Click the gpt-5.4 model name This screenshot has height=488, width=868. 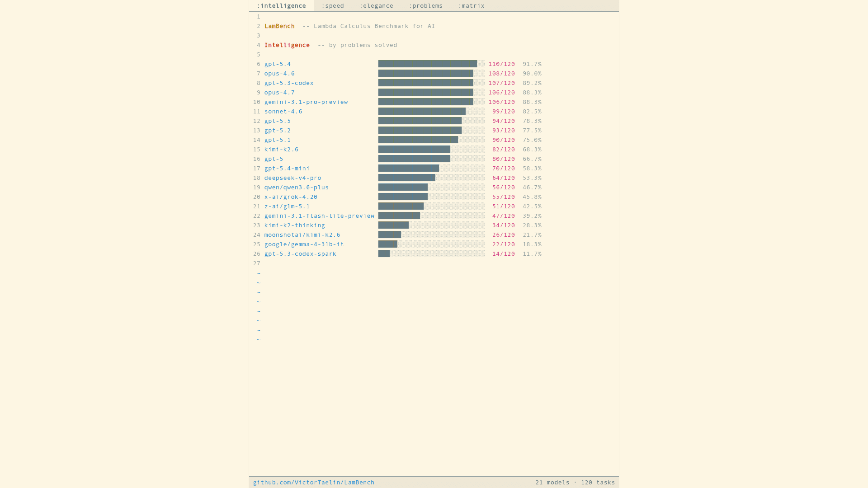pos(278,64)
